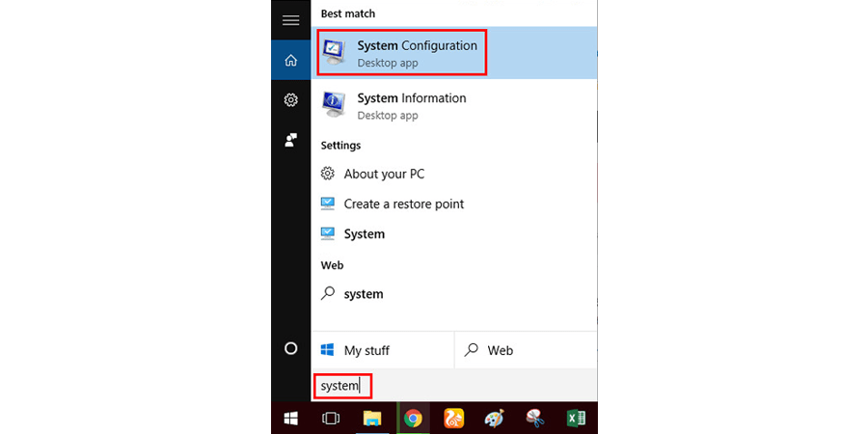
Task: Click the gear icon beside About your PC
Action: coord(328,174)
